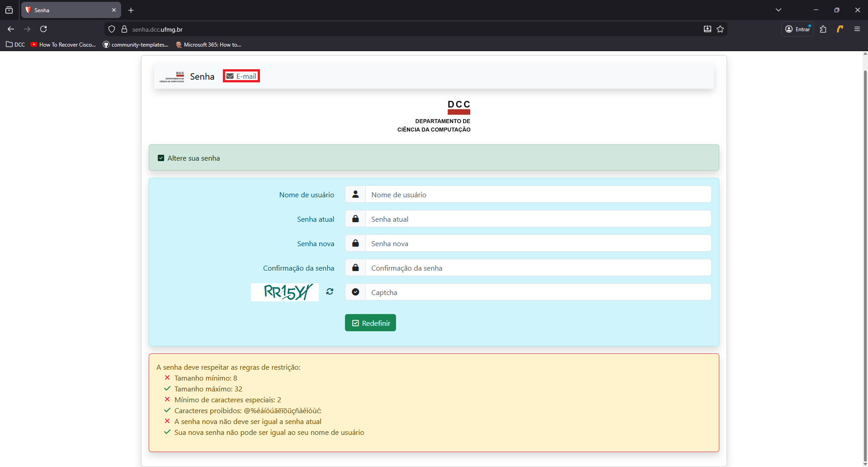The image size is (868, 467).
Task: Expand the list all tabs chevron
Action: pyautogui.click(x=778, y=10)
